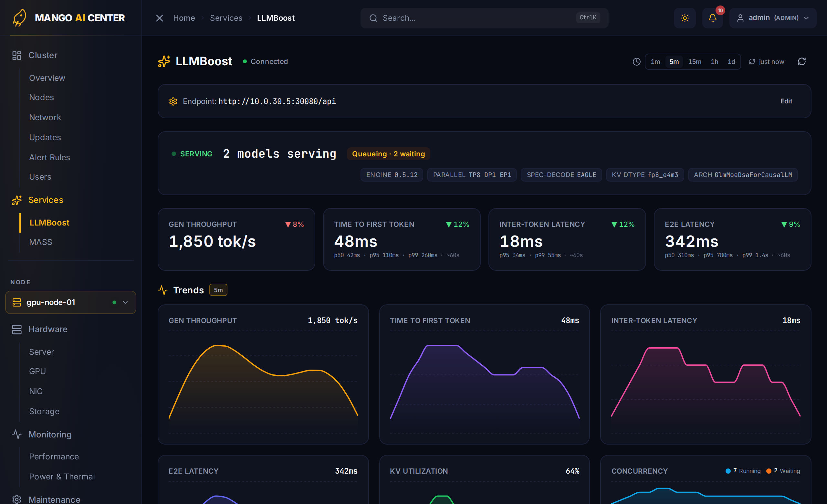827x504 pixels.
Task: Click the Inter-Token Latency trend chart
Action: 706,374
